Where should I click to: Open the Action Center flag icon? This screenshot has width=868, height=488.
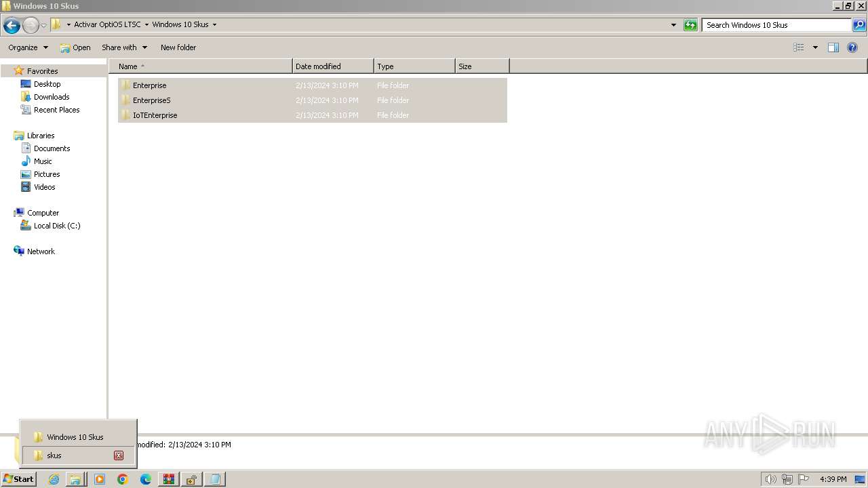pos(804,479)
